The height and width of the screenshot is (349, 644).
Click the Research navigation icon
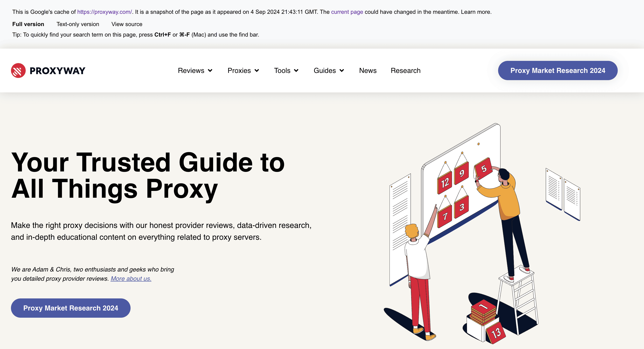click(405, 70)
